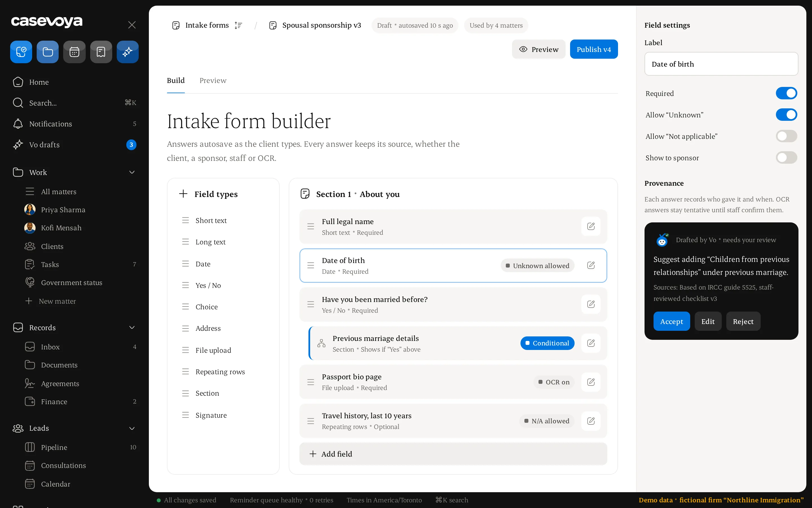Image resolution: width=812 pixels, height=508 pixels.
Task: Grab the drag handle of Full legal name
Action: (311, 226)
